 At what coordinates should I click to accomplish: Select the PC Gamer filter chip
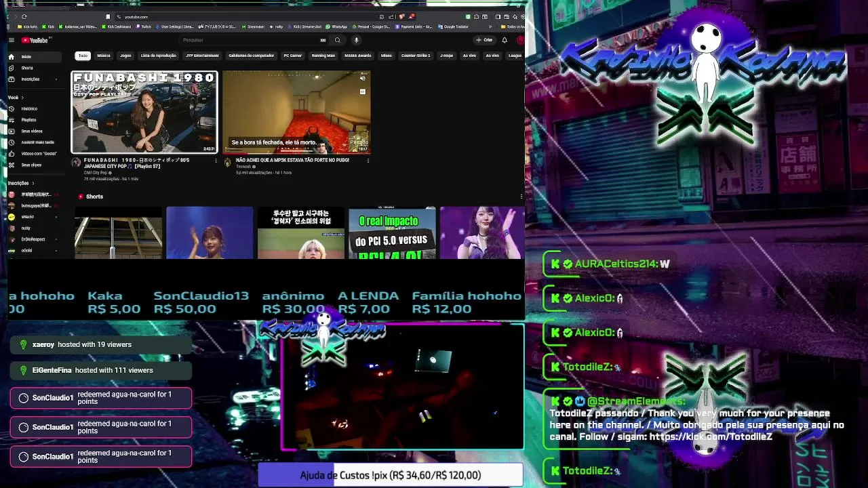click(x=293, y=56)
